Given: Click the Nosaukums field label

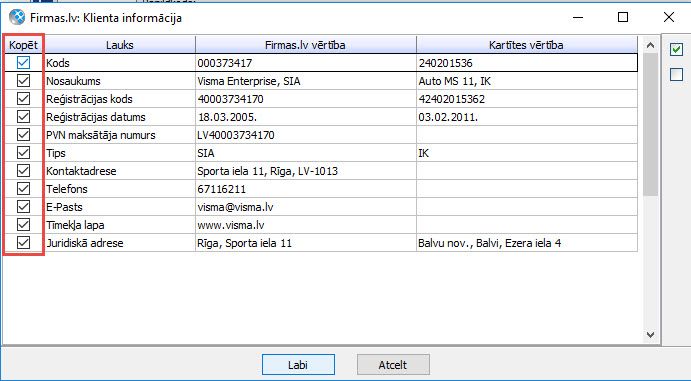Looking at the screenshot, I should click(x=73, y=81).
